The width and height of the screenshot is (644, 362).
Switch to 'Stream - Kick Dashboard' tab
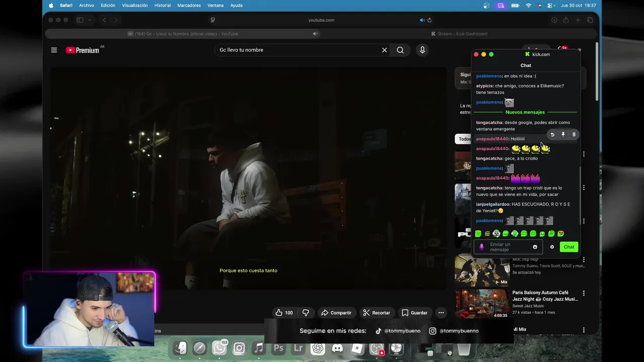point(459,34)
